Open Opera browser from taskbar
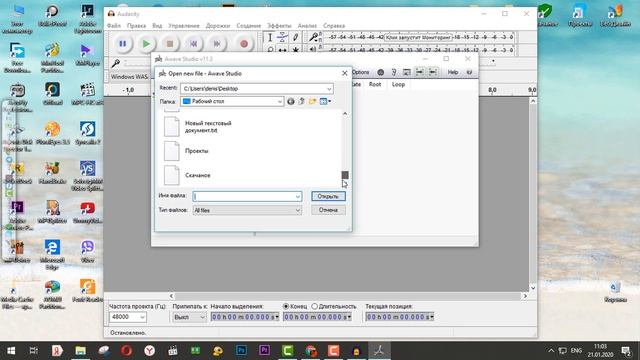640x360 pixels. (x=127, y=351)
